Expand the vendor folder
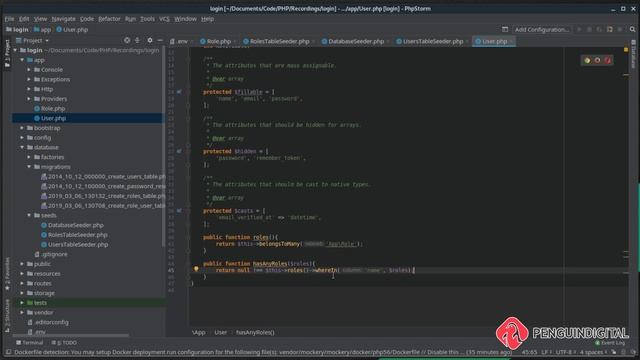This screenshot has height=360, width=640. [x=22, y=313]
